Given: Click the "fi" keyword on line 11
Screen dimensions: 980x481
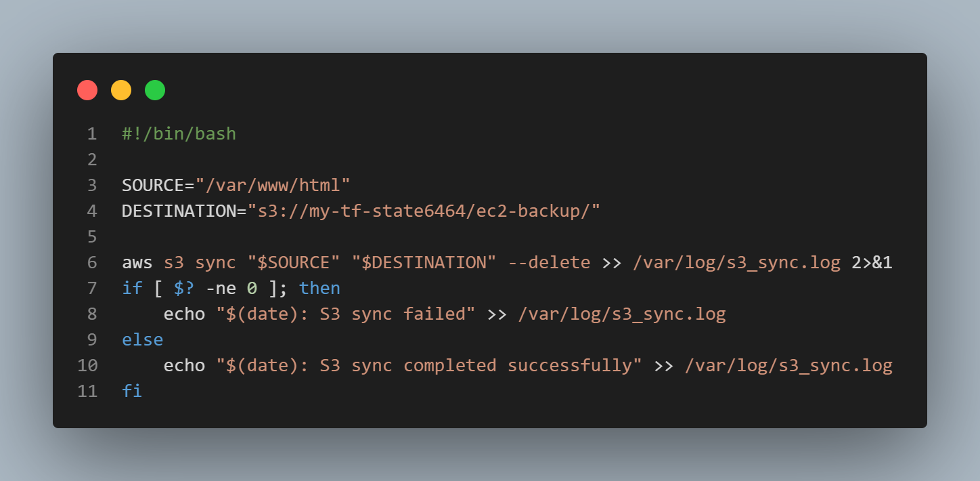Looking at the screenshot, I should click(x=132, y=391).
